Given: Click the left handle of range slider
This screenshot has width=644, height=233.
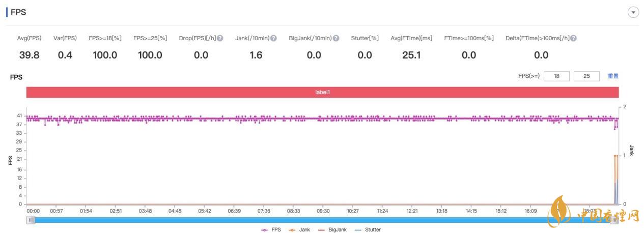Looking at the screenshot, I should 31,220.
